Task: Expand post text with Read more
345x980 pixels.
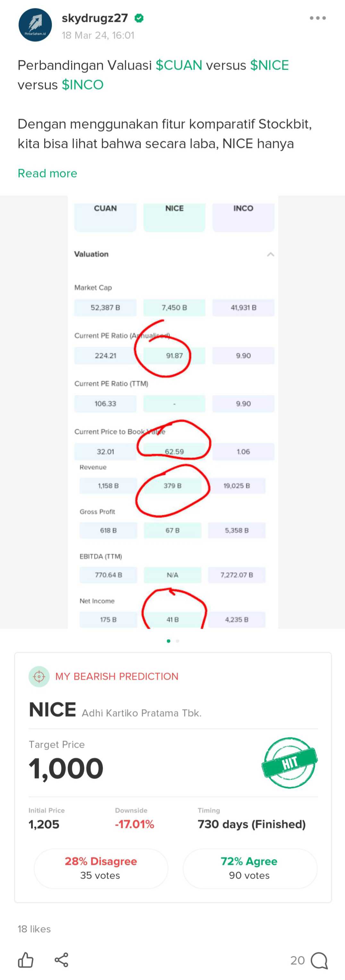Action: (47, 173)
